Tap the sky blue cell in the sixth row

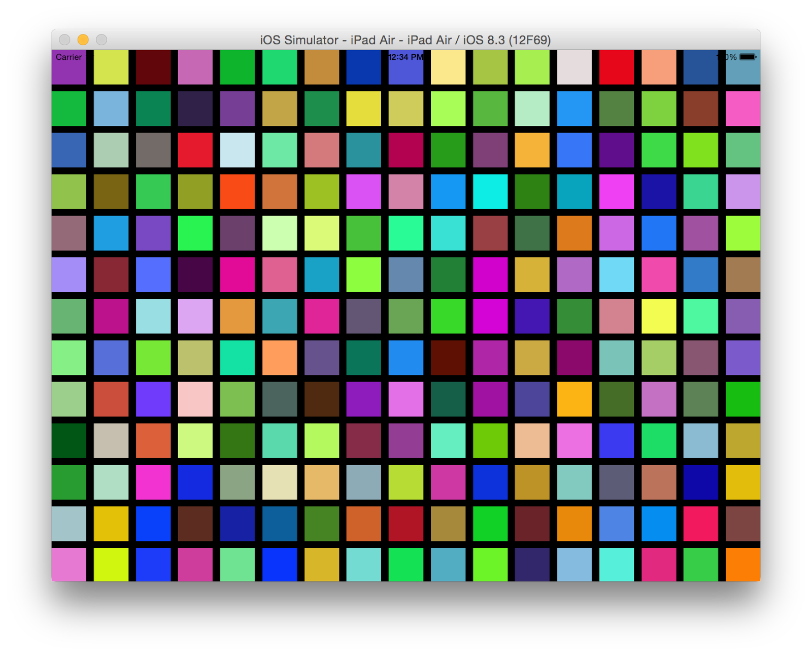click(617, 274)
